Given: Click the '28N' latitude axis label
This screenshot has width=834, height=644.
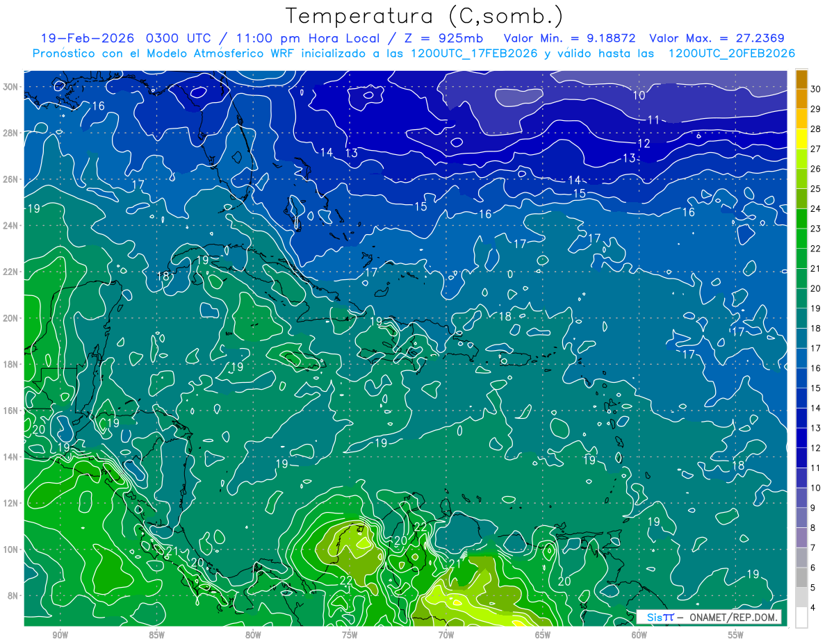Looking at the screenshot, I should (11, 133).
